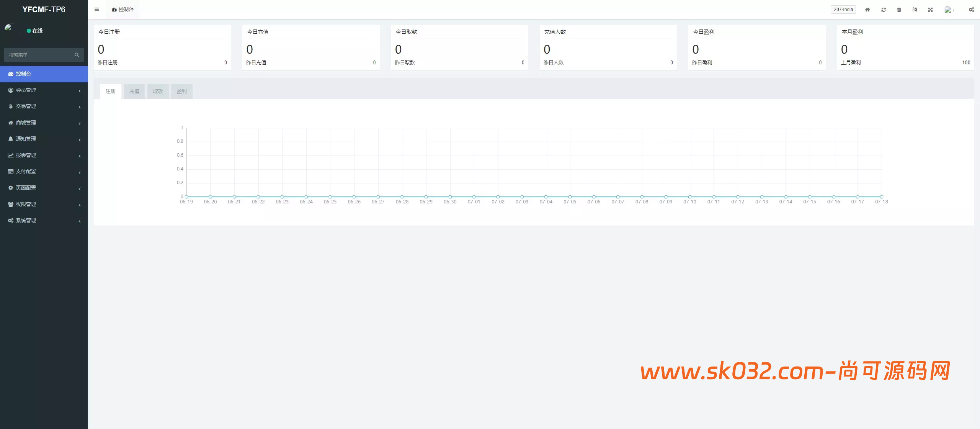
Task: Switch to the 充值 chart tab
Action: click(x=134, y=92)
